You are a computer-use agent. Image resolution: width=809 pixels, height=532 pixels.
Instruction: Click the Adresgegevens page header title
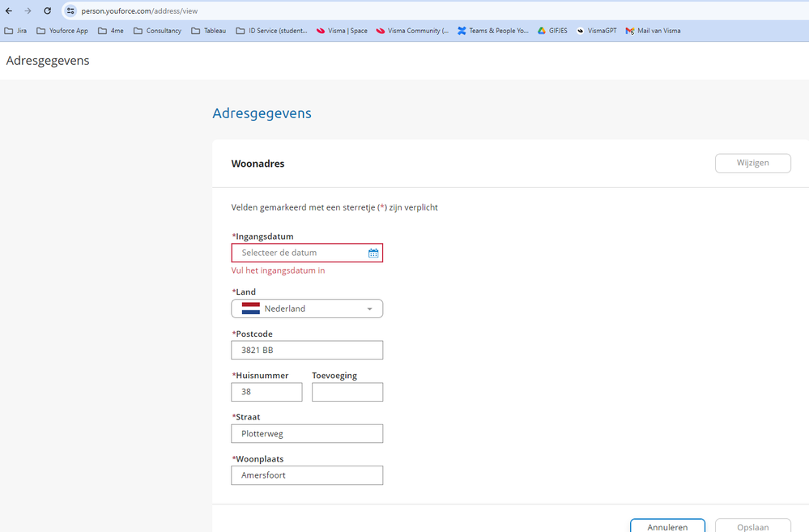click(48, 61)
